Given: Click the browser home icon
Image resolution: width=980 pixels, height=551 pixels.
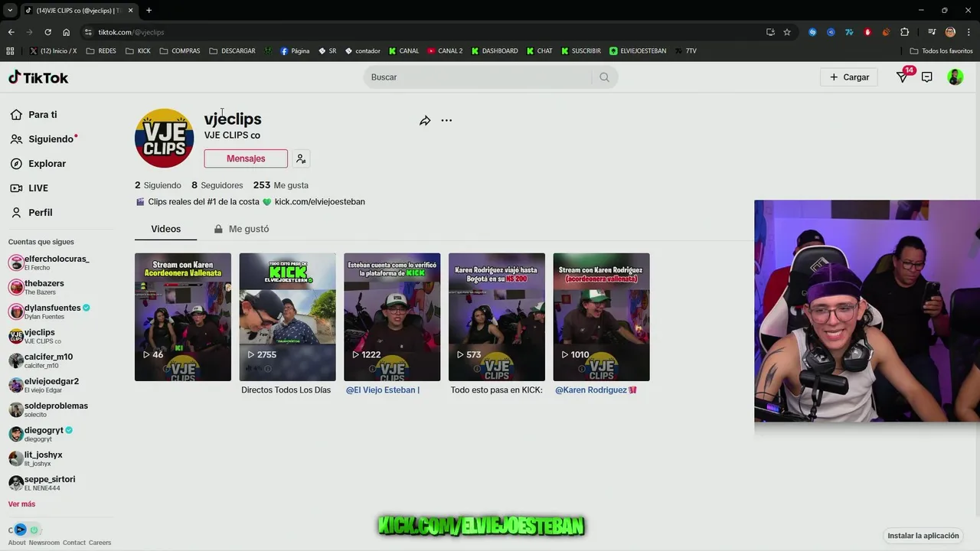Looking at the screenshot, I should point(67,32).
